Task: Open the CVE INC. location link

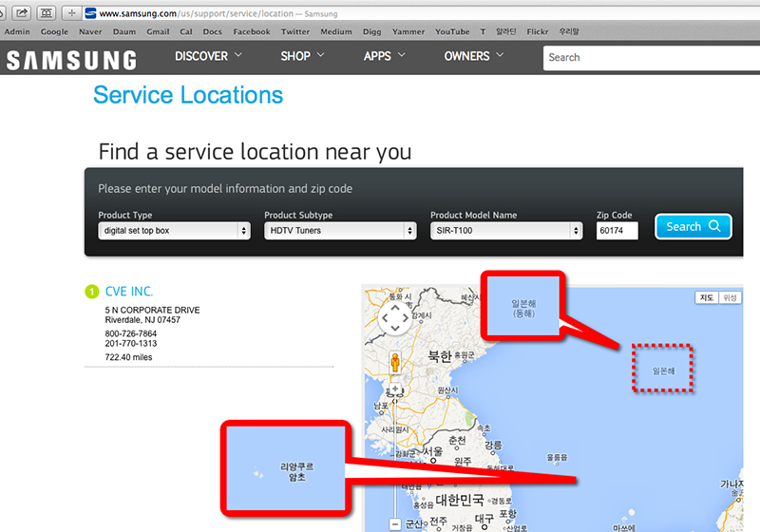Action: [x=128, y=292]
